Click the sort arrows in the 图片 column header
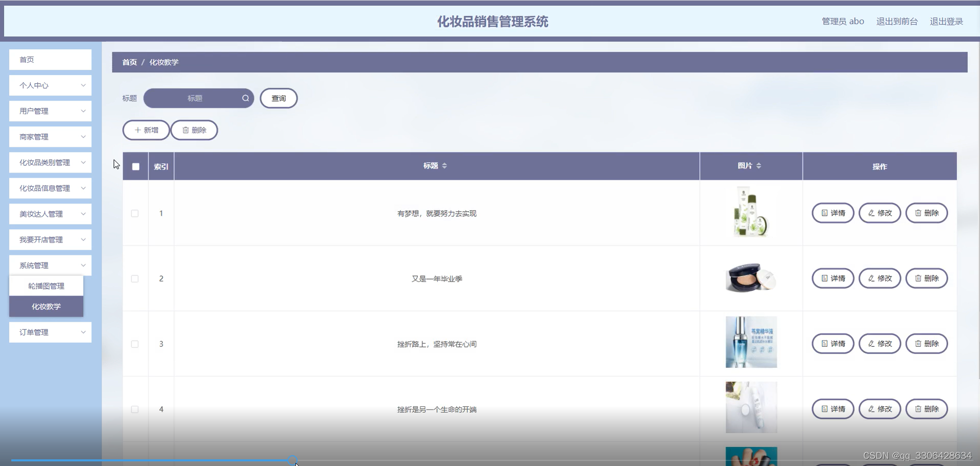The height and width of the screenshot is (466, 980). point(759,165)
